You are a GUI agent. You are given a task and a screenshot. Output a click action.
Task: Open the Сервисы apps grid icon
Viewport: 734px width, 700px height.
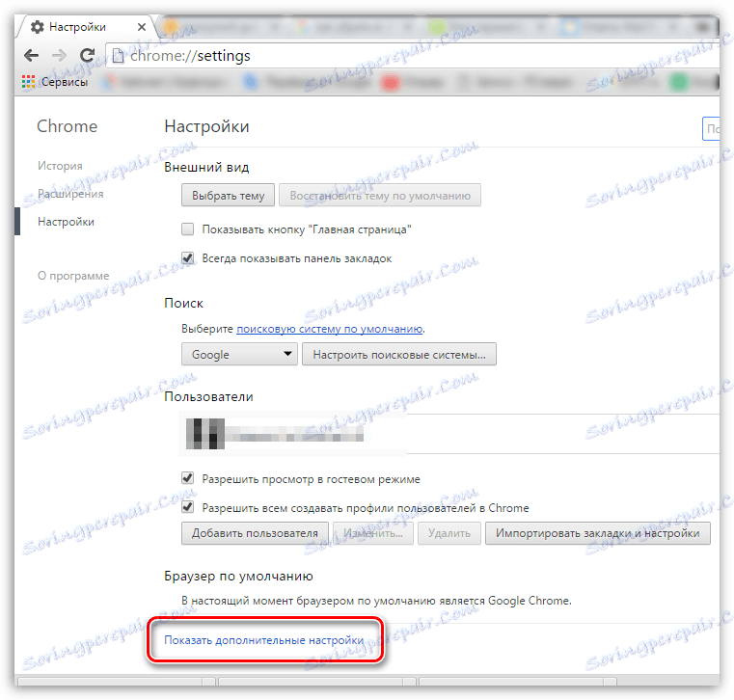(x=29, y=82)
